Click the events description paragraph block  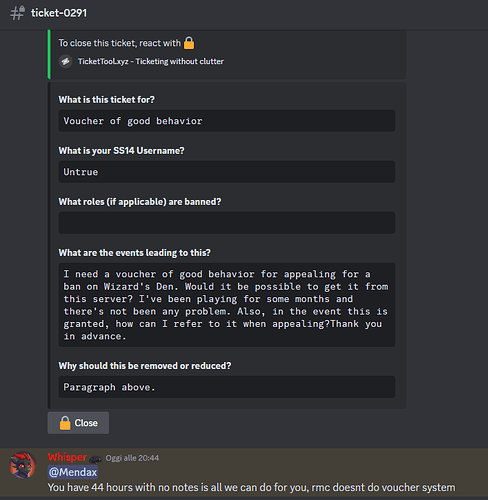point(227,305)
